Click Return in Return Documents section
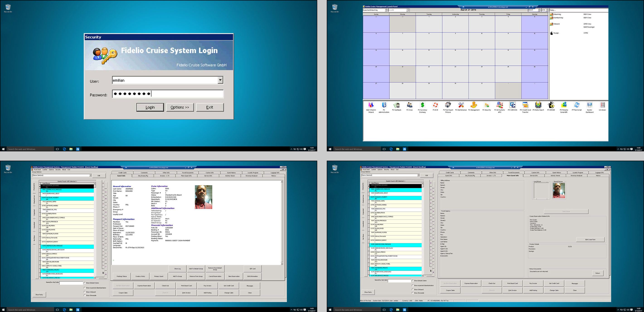This screenshot has height=312, width=644. 598,273
